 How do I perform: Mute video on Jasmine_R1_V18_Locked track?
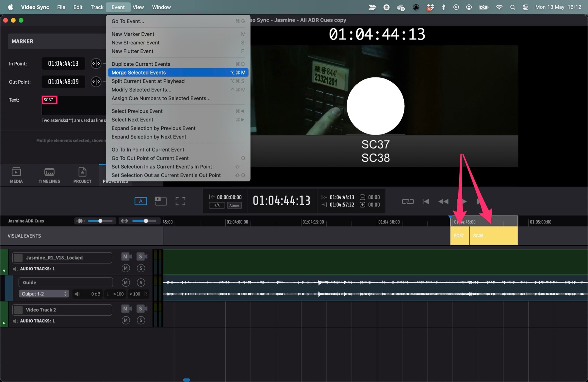[x=127, y=257]
